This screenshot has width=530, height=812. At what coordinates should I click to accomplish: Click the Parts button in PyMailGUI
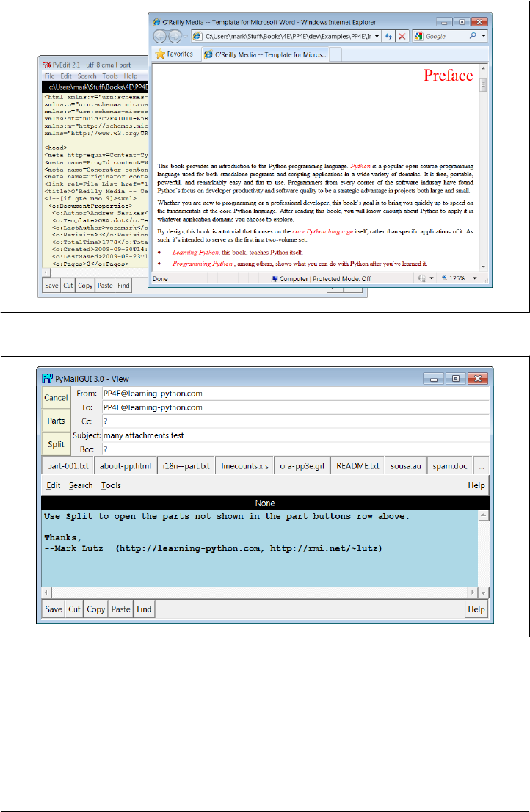(x=56, y=421)
